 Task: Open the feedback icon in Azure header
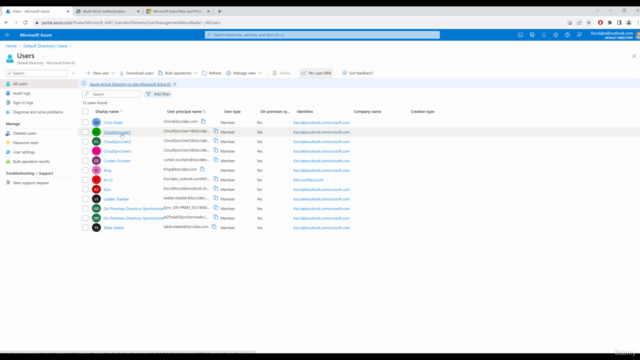point(579,35)
